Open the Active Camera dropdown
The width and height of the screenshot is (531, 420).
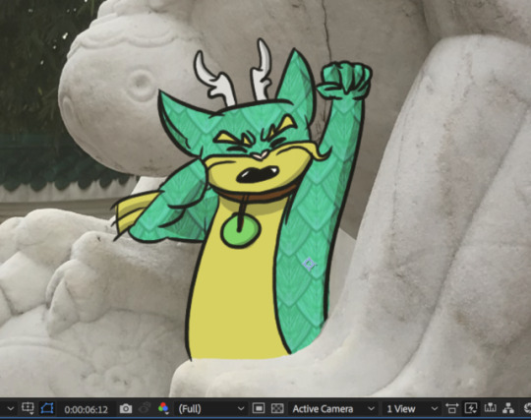pos(333,409)
